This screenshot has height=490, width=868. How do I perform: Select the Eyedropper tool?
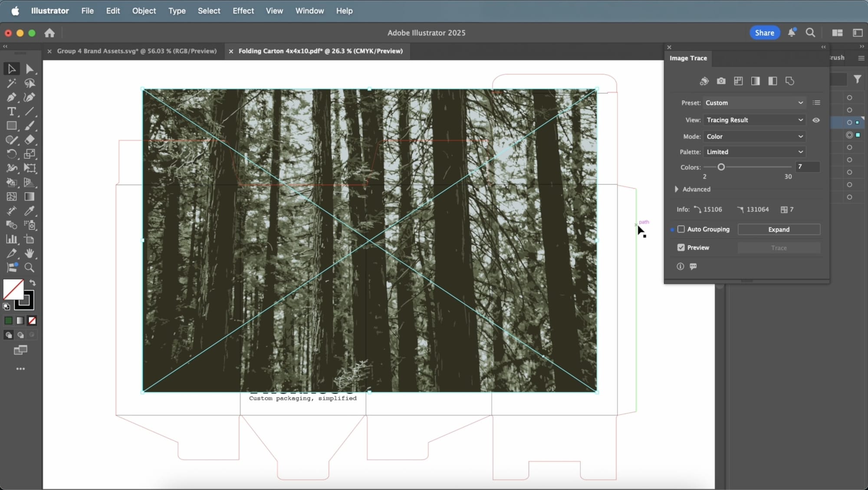(30, 211)
